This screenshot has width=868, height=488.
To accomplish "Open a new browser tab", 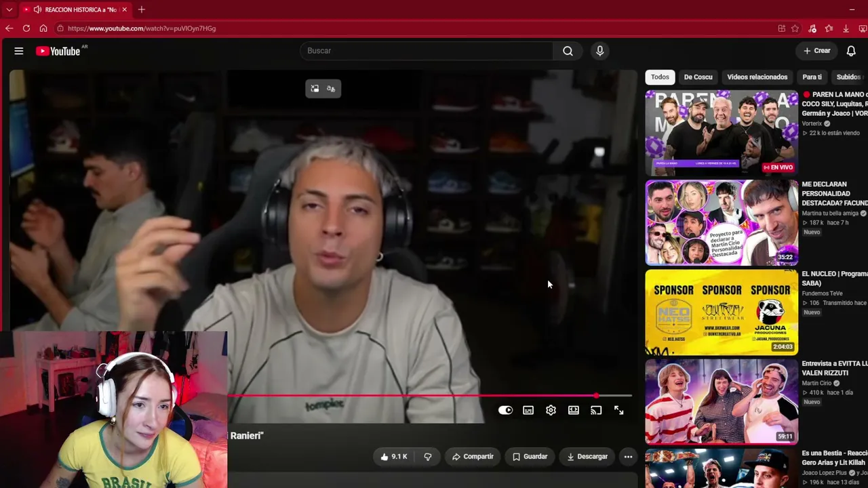I will (141, 9).
